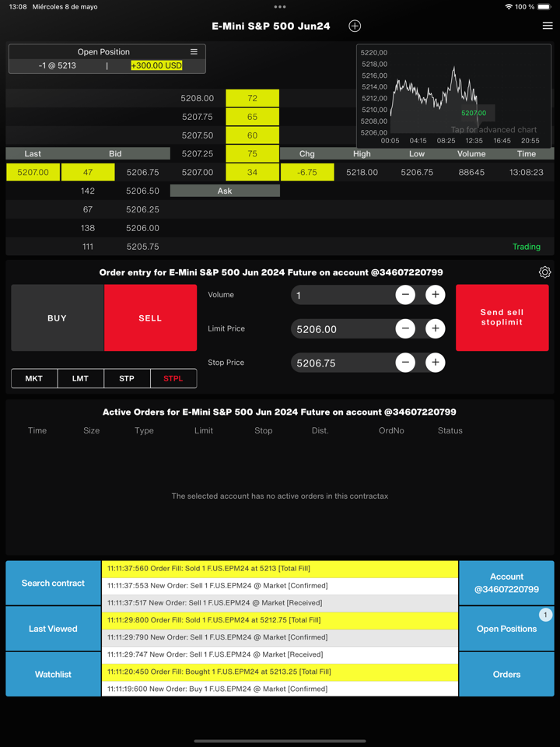
Task: Increase Volume with plus button
Action: click(x=436, y=295)
